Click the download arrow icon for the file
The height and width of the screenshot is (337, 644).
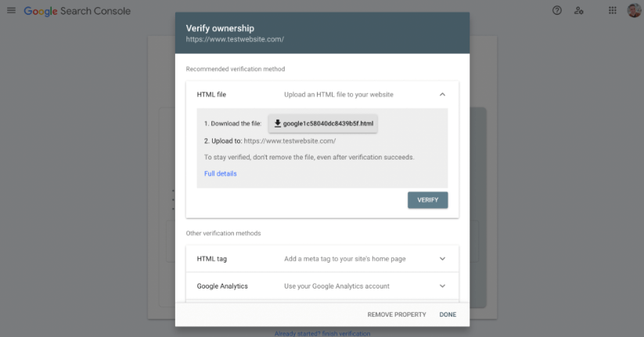click(278, 123)
